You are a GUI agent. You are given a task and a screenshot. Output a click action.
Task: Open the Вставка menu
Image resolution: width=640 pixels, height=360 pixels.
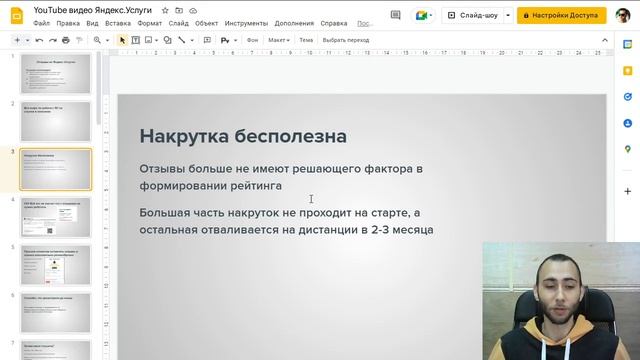(118, 23)
